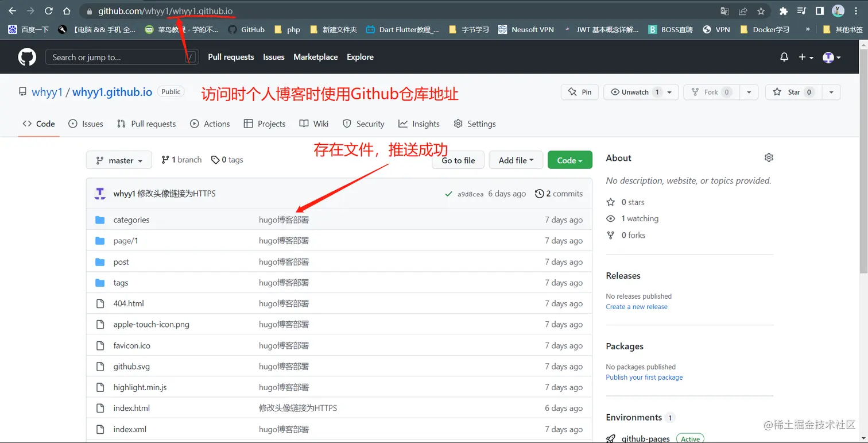Open the browser side panel icon

[820, 11]
